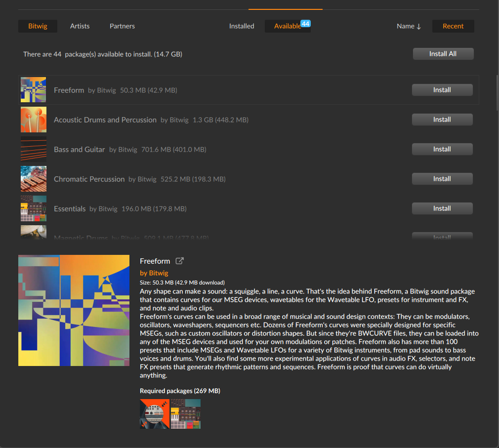Viewport: 499px width, 448px height.
Task: Click 'Size: 50.3 MB (42.9 MB download)' text
Action: point(182,283)
